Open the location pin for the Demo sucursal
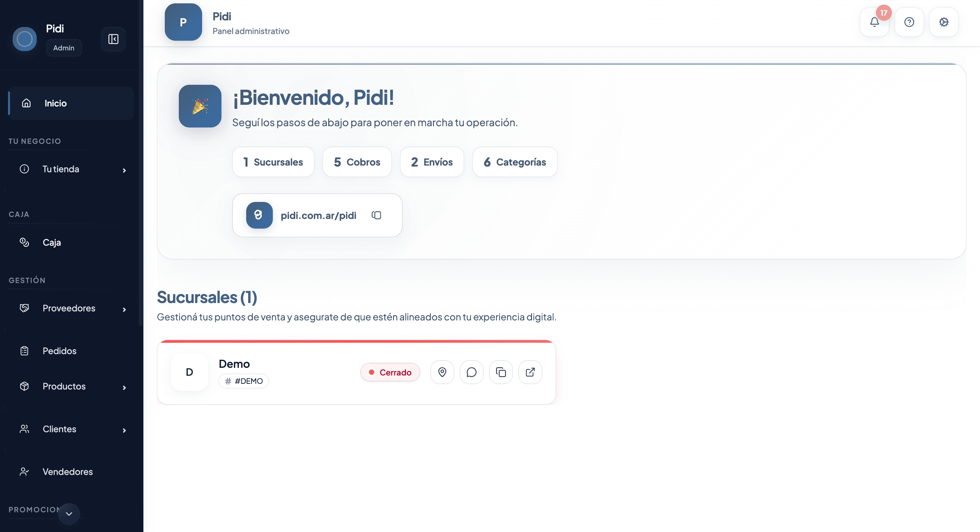Viewport: 980px width, 532px height. tap(442, 372)
